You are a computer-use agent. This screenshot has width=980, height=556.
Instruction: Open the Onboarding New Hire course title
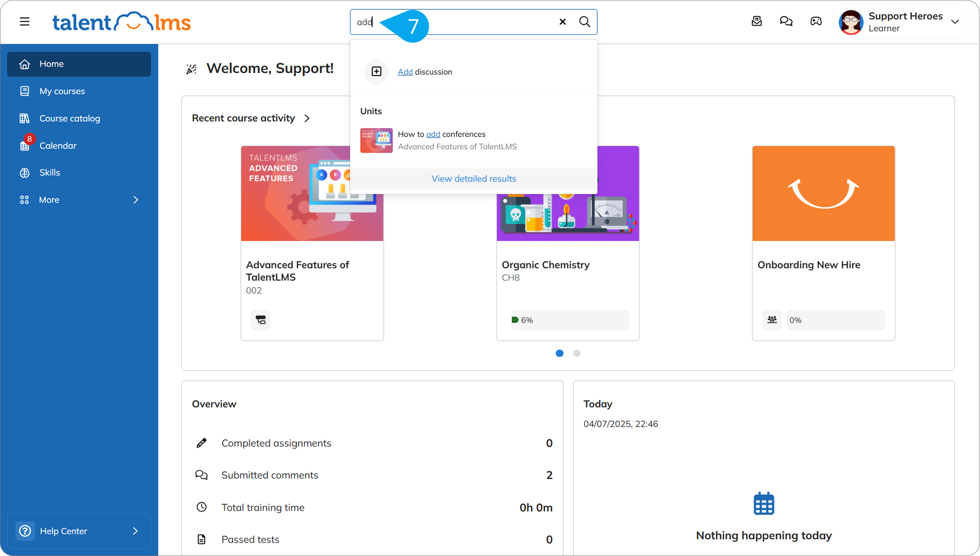pyautogui.click(x=809, y=265)
